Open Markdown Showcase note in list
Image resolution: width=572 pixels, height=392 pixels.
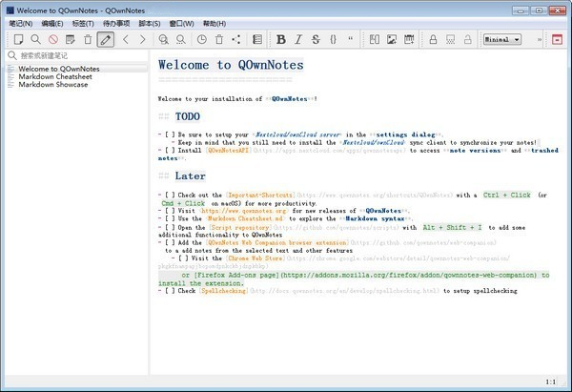(53, 84)
